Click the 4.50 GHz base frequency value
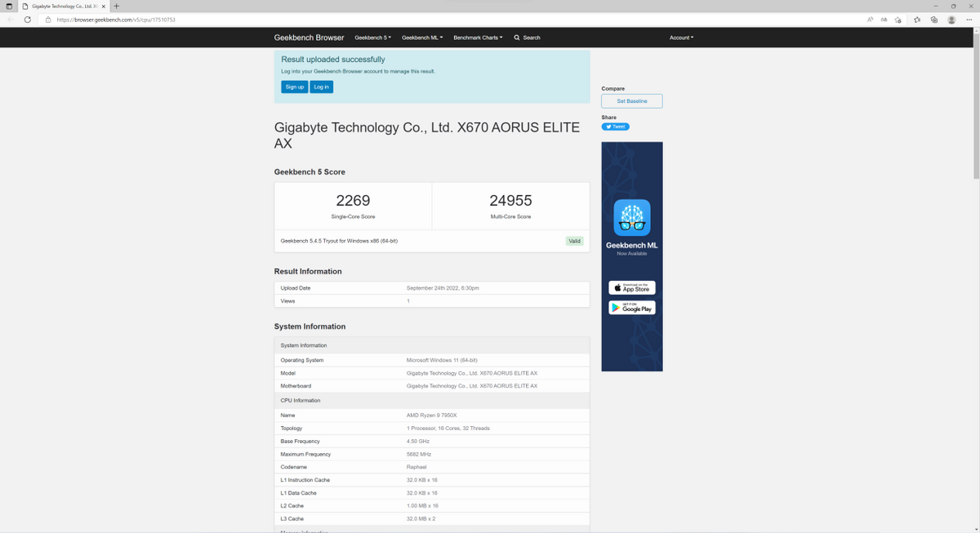Viewport: 980px width, 533px height. [418, 442]
